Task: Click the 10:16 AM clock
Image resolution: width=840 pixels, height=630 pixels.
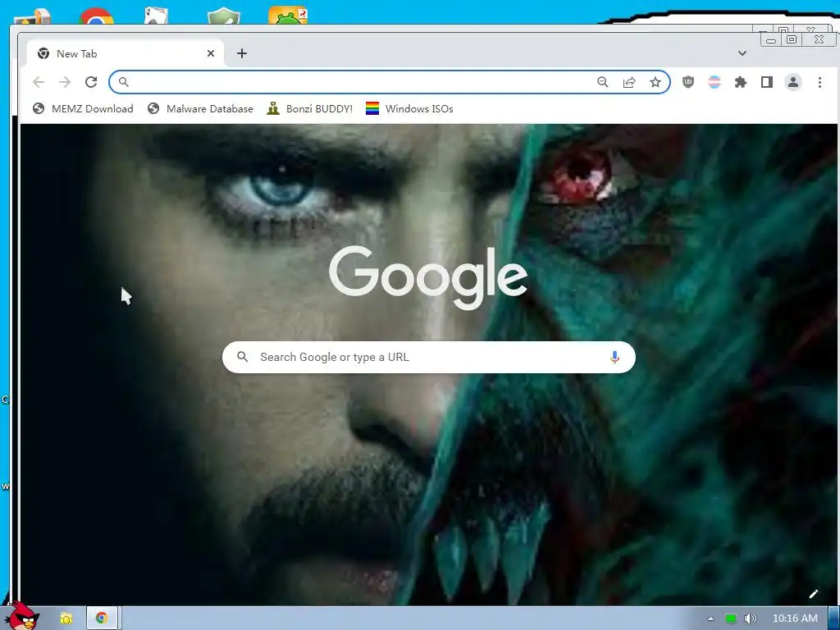Action: 795,619
